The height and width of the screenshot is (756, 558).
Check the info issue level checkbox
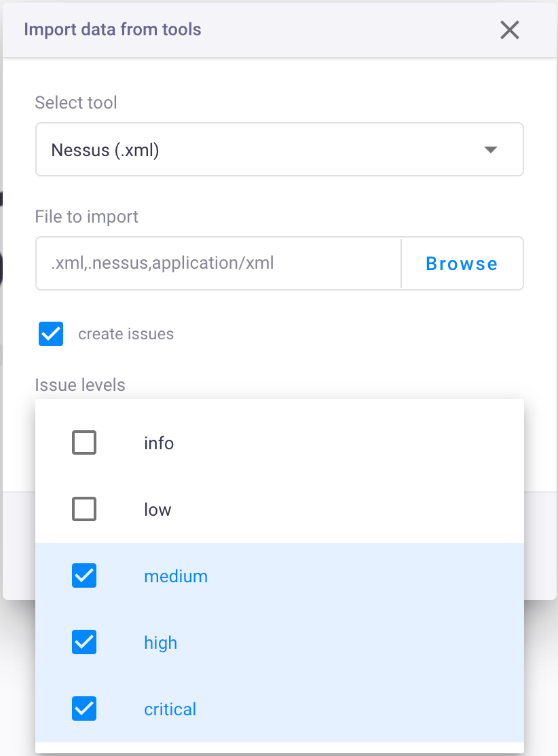tap(84, 442)
